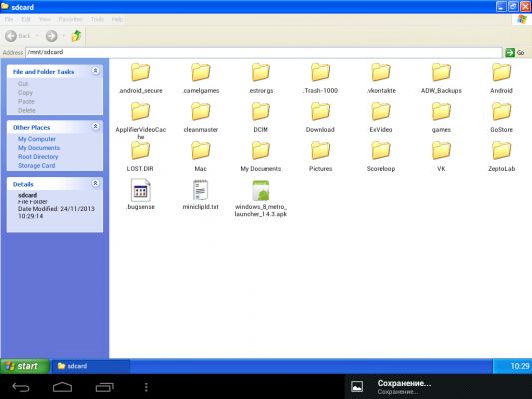This screenshot has height=399, width=532.
Task: Click the Up folder toolbar icon
Action: click(x=76, y=36)
